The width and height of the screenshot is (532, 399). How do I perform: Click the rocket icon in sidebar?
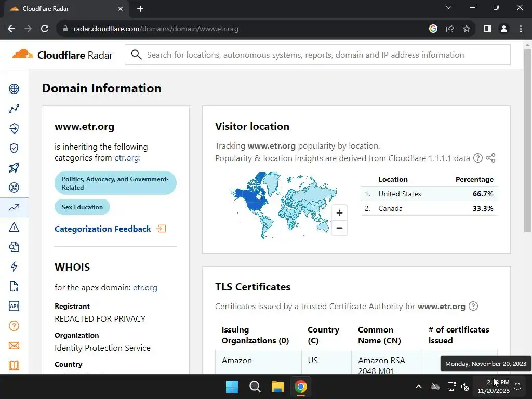[14, 168]
